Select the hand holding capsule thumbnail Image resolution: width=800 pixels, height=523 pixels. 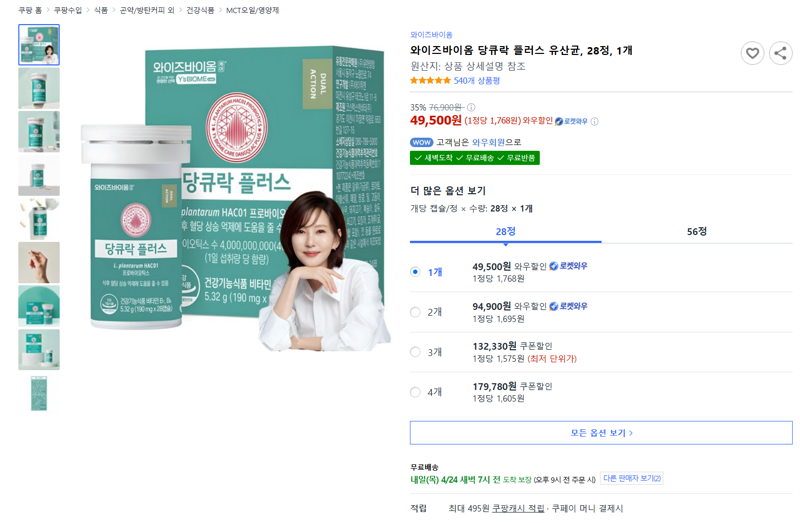39,262
